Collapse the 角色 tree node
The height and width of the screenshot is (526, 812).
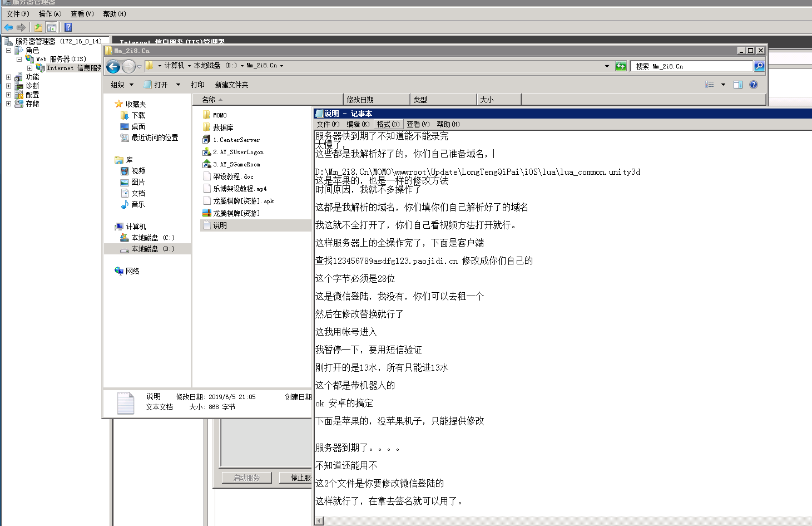[x=8, y=51]
